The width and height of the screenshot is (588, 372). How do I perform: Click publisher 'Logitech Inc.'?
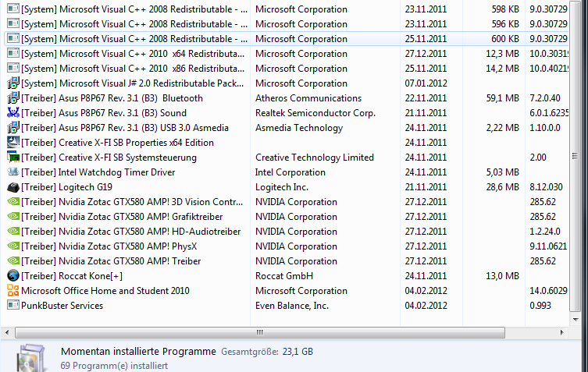(x=282, y=187)
